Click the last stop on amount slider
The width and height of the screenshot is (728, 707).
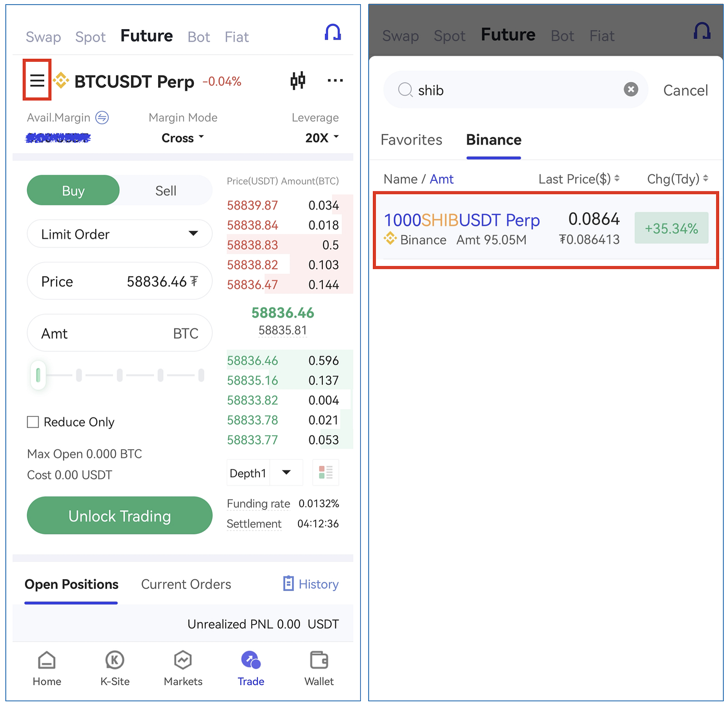[x=201, y=375]
